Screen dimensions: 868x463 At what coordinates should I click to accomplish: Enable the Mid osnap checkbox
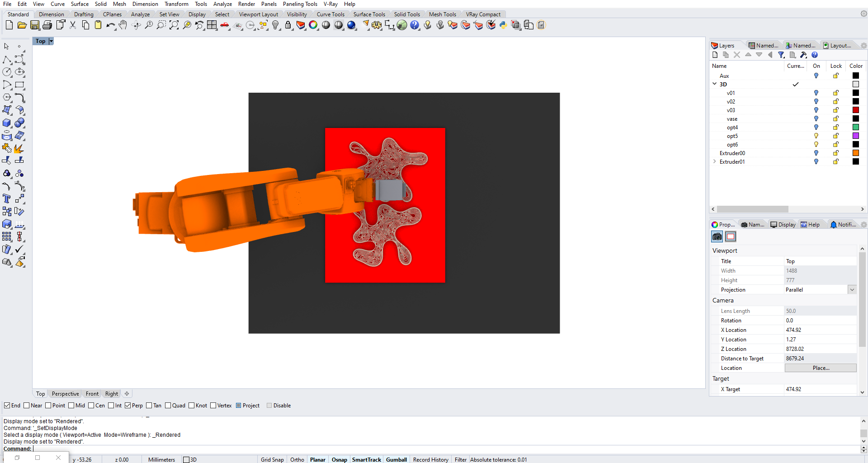[71, 406]
